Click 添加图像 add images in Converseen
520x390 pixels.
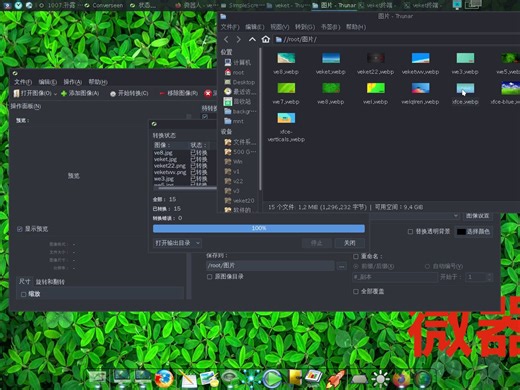[80, 93]
